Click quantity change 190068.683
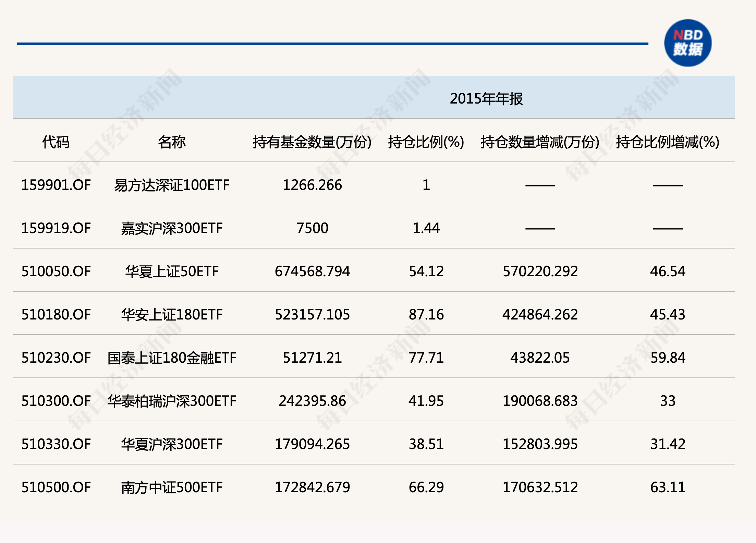This screenshot has width=756, height=543. pyautogui.click(x=540, y=401)
